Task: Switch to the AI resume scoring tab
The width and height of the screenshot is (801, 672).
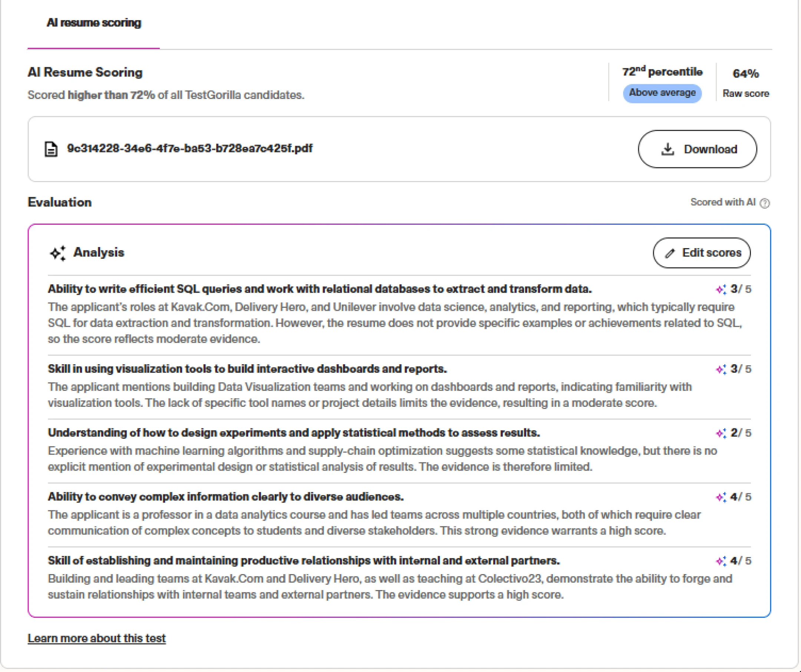Action: point(93,23)
